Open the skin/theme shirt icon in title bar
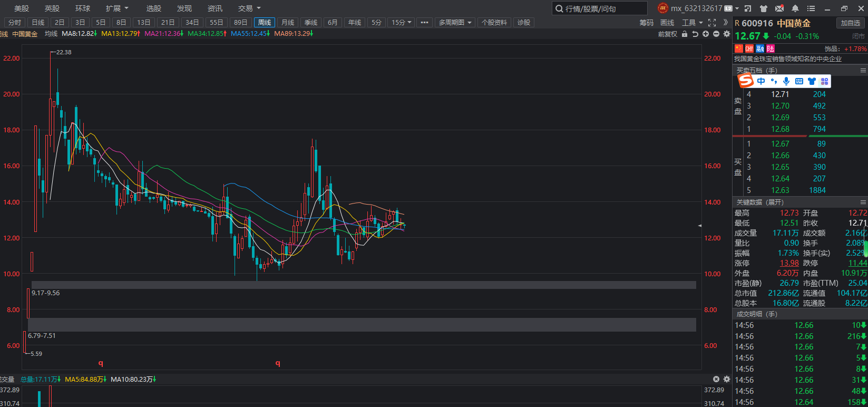Image resolution: width=868 pixels, height=407 pixels. 764,8
